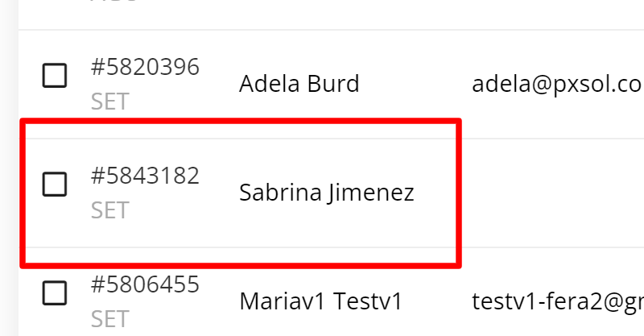Click the SET label under #5843182
The height and width of the screenshot is (336, 644).
pyautogui.click(x=109, y=210)
